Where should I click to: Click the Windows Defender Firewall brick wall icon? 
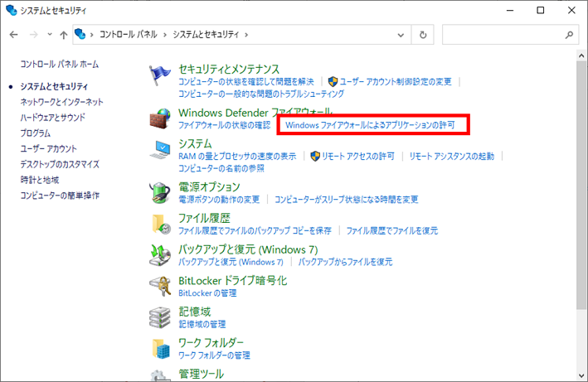coord(160,118)
